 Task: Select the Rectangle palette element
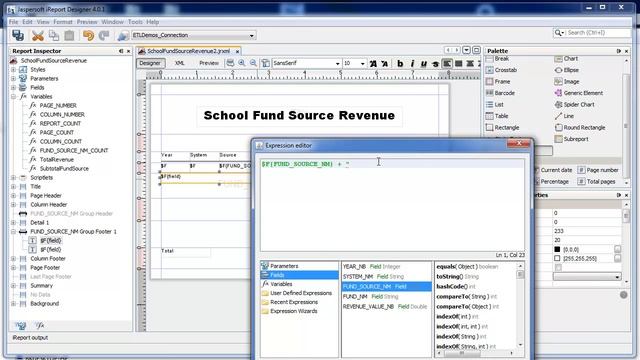click(x=502, y=128)
